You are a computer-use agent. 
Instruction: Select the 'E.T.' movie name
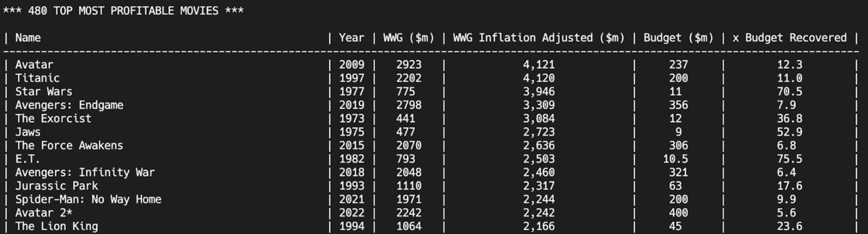point(27,159)
